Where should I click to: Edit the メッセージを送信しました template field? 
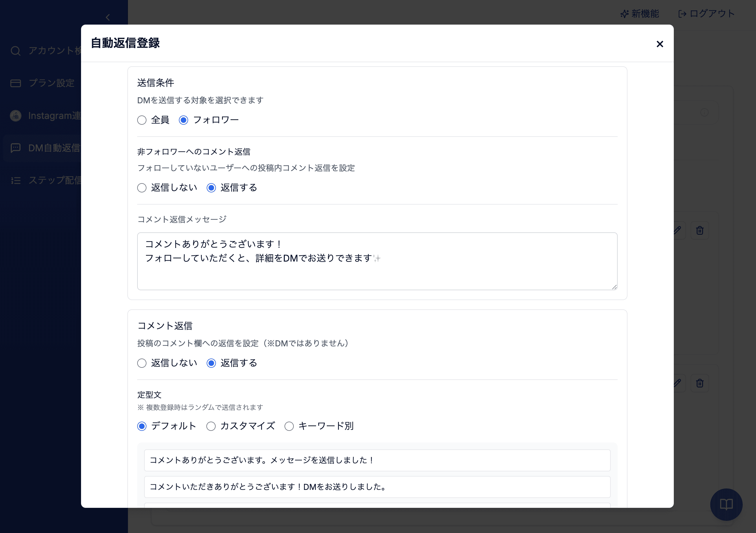pyautogui.click(x=377, y=460)
